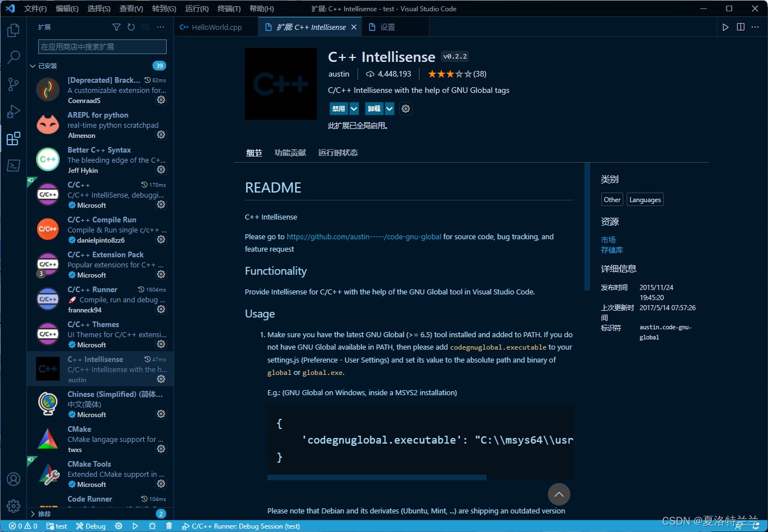Select the C/C++ Themes extension in list
This screenshot has width=768, height=532.
pos(100,334)
